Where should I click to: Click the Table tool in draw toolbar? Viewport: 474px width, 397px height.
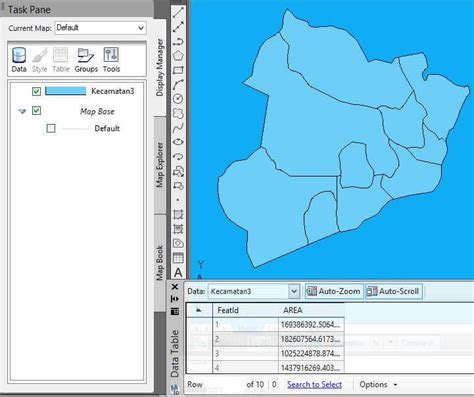[x=178, y=258]
